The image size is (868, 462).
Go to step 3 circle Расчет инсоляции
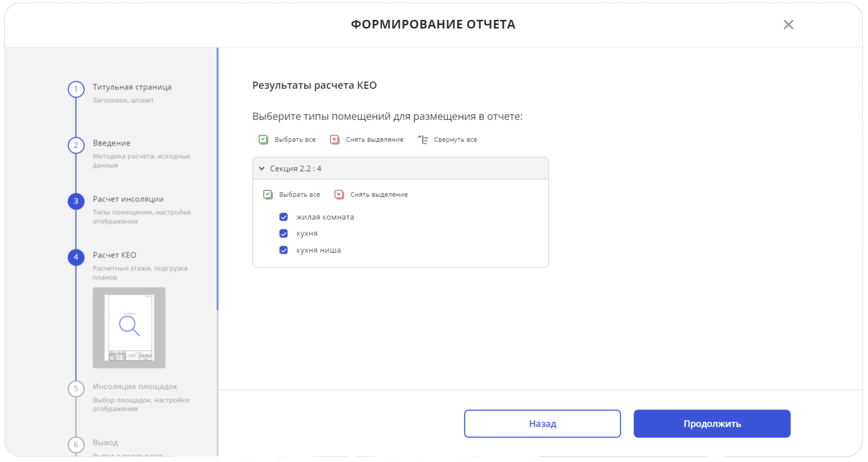click(76, 201)
